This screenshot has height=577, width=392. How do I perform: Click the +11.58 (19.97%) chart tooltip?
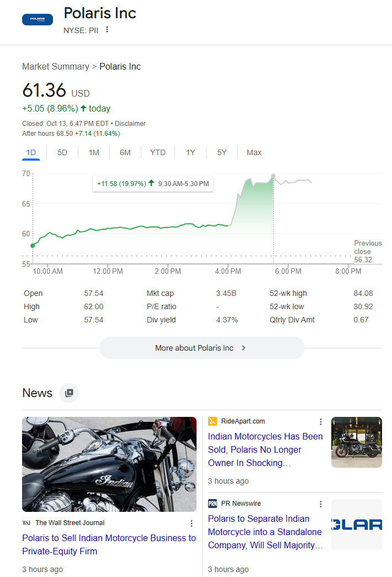153,184
